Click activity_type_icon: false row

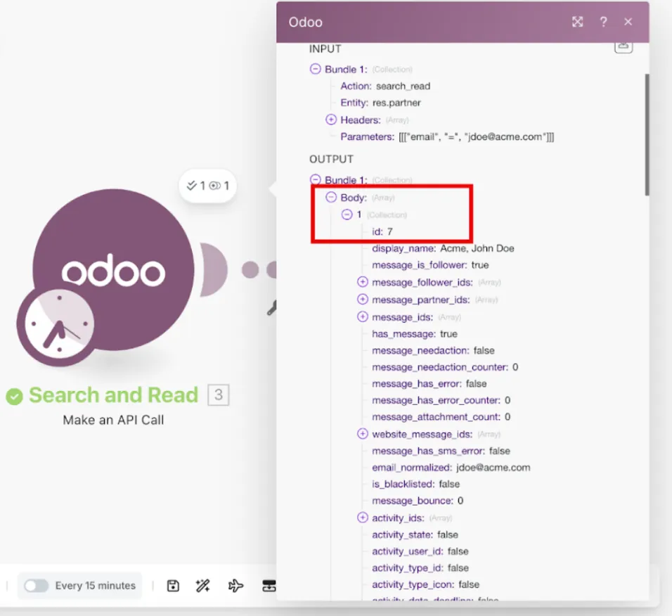(x=425, y=584)
